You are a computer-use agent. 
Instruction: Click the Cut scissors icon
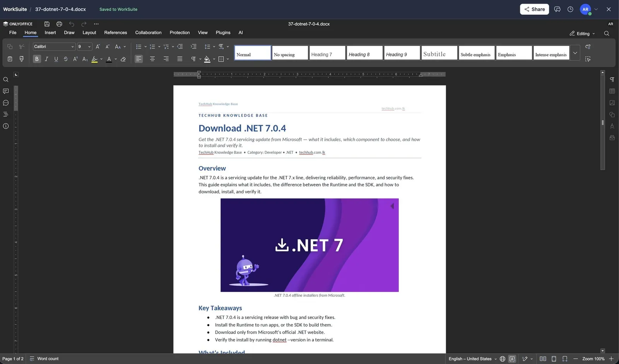tap(22, 47)
